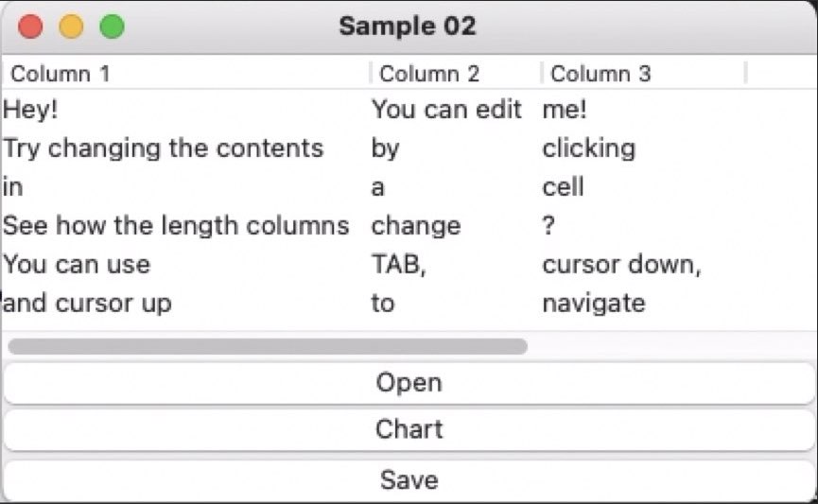818x504 pixels.
Task: Click the 'TAB,' cell
Action: coord(456,264)
